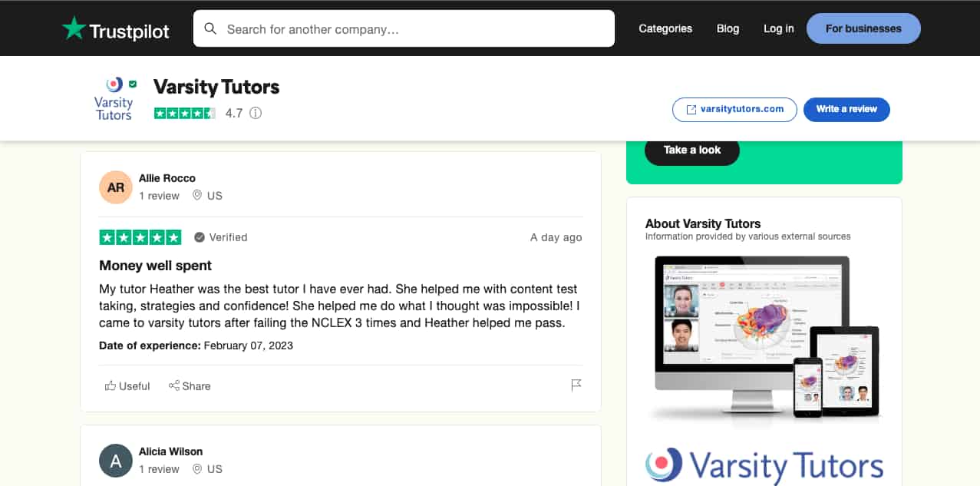Click the Varsity Tutors company logo
The height and width of the screenshot is (486, 980).
tap(114, 98)
